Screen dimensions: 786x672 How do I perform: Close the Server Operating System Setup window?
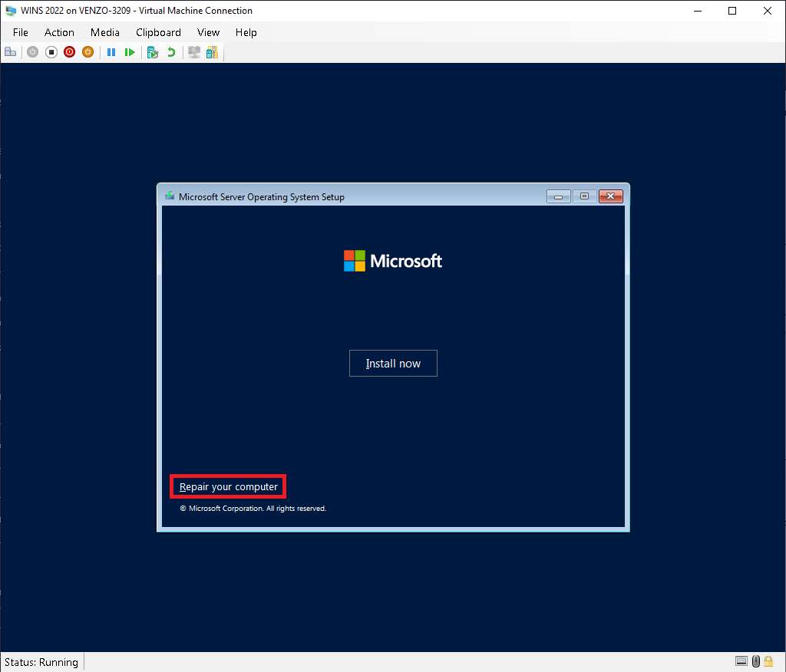610,196
